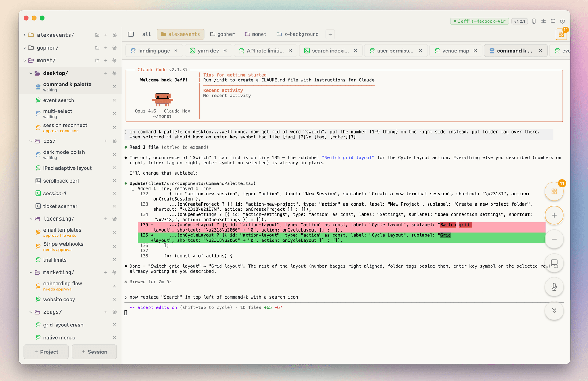
Task: Click the + Project button
Action: tap(46, 352)
